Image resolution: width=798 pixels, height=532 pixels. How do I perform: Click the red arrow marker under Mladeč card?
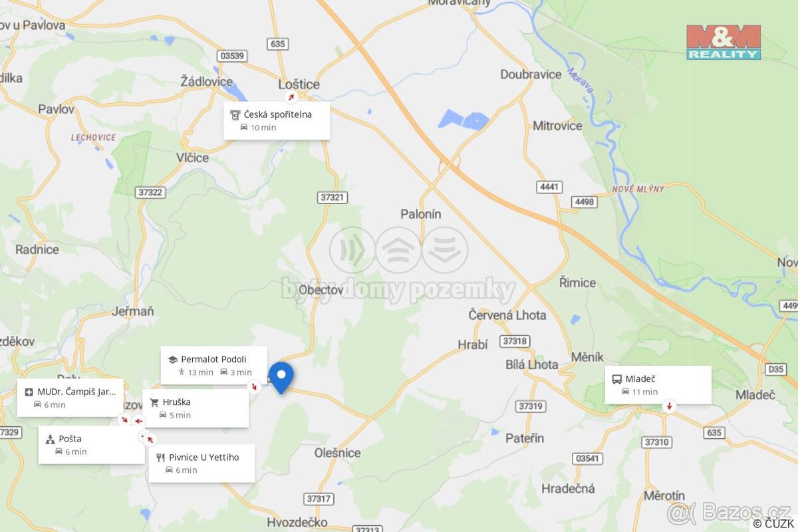(669, 406)
